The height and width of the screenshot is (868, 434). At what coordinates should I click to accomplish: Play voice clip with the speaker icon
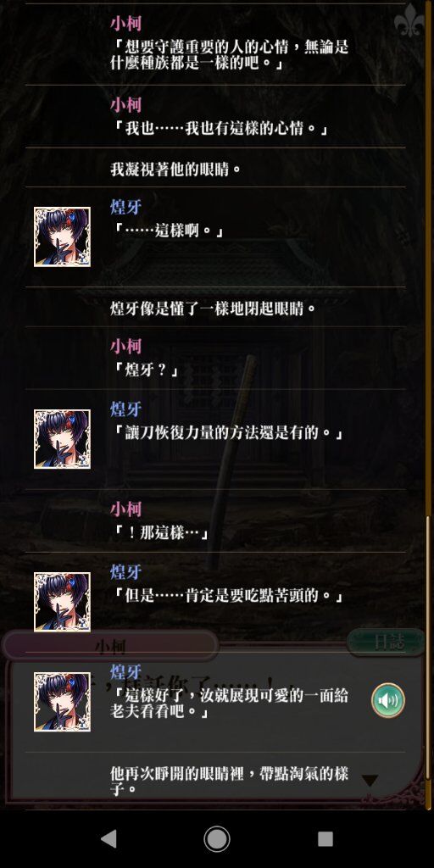point(388,700)
